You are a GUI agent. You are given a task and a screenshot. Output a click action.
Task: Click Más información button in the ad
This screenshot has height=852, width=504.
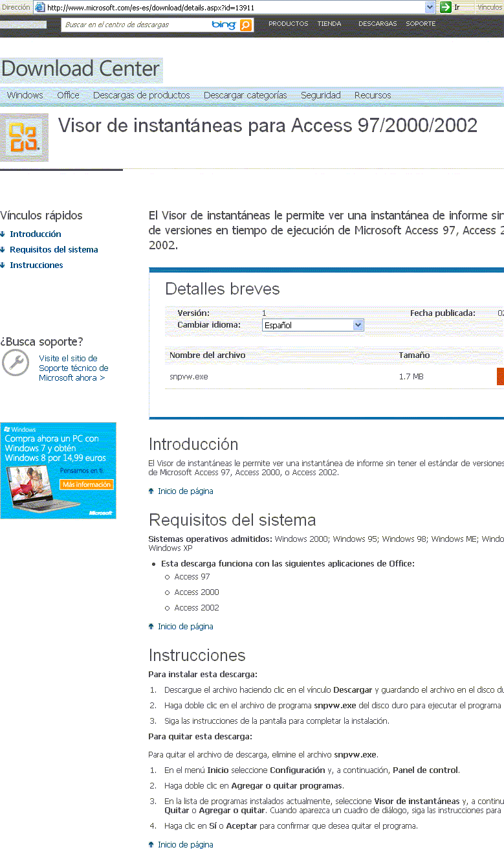[x=87, y=484]
